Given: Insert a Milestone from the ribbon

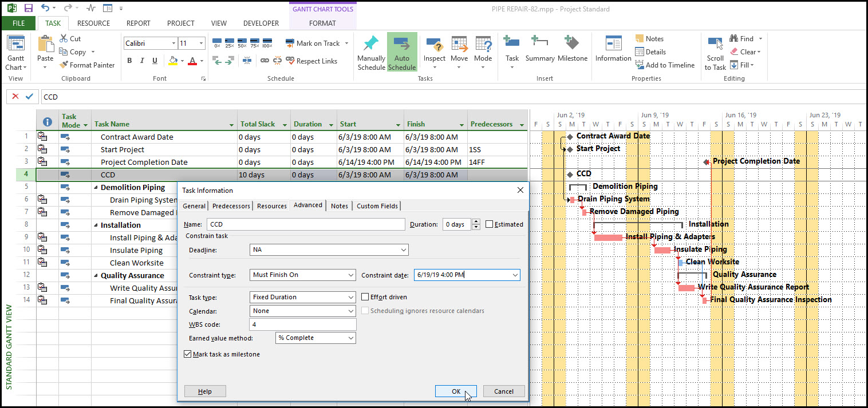Looking at the screenshot, I should [x=572, y=45].
